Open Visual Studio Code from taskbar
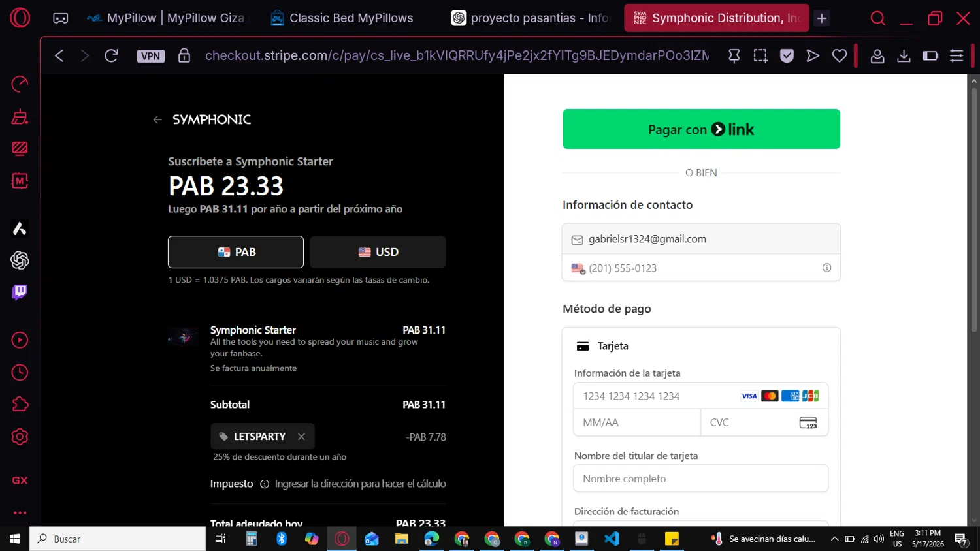The image size is (980, 551). (612, 539)
